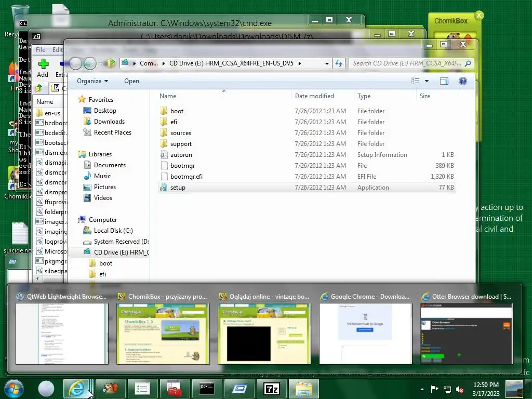Screen dimensions: 532x399
Task: Click Internet Explorer taskbar icon
Action: click(x=77, y=389)
